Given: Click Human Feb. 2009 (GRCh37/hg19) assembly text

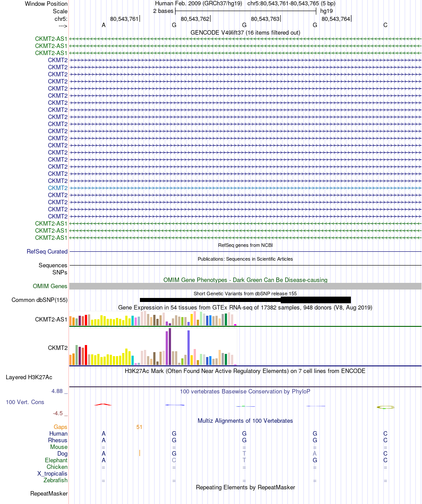Looking at the screenshot, I should click(x=199, y=4).
